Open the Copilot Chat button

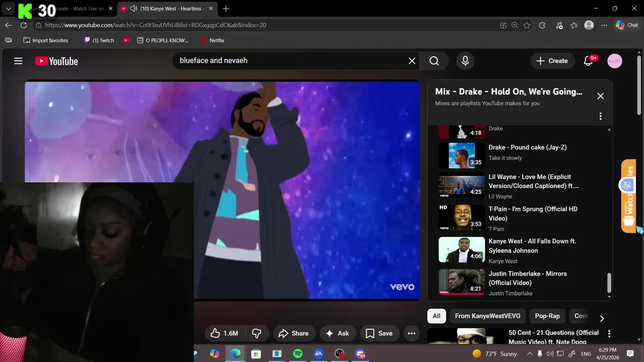click(627, 25)
